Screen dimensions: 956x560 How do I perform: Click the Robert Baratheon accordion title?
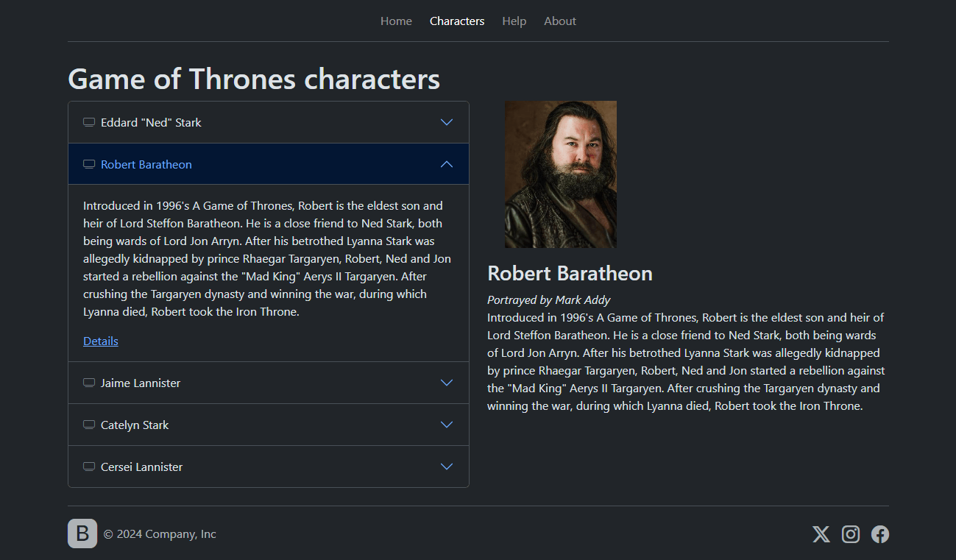(x=146, y=164)
